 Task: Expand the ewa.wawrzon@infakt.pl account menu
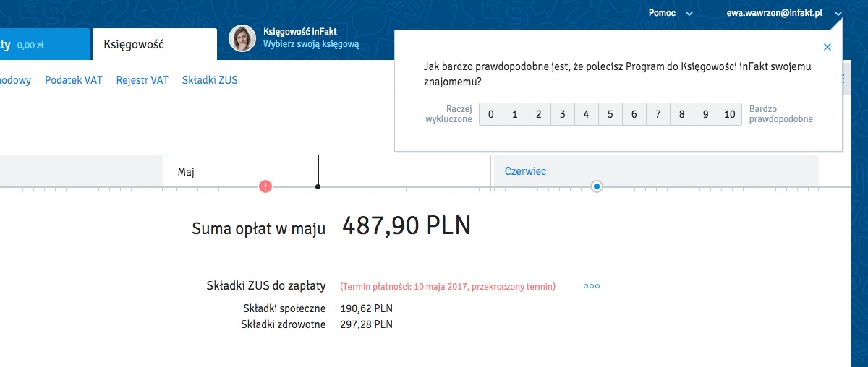pos(785,13)
